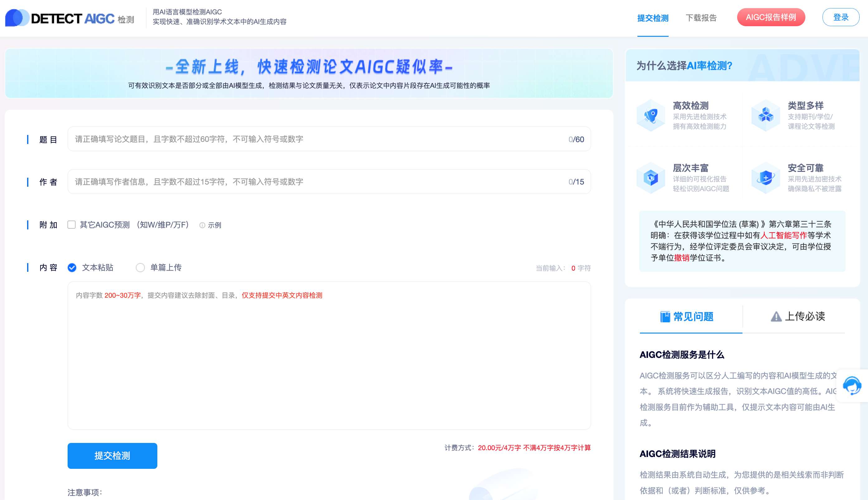Viewport: 868px width, 500px height.
Task: Click the AIGC报告样例 button
Action: click(770, 17)
